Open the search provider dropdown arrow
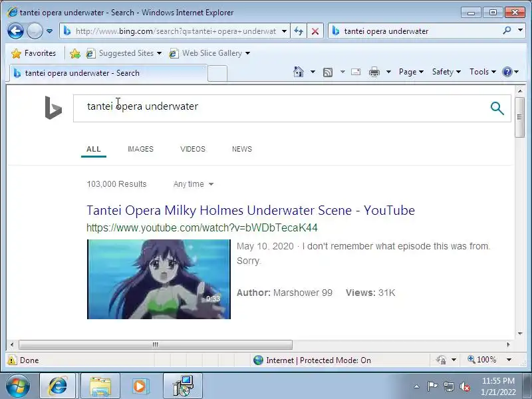The image size is (532, 399). [520, 30]
